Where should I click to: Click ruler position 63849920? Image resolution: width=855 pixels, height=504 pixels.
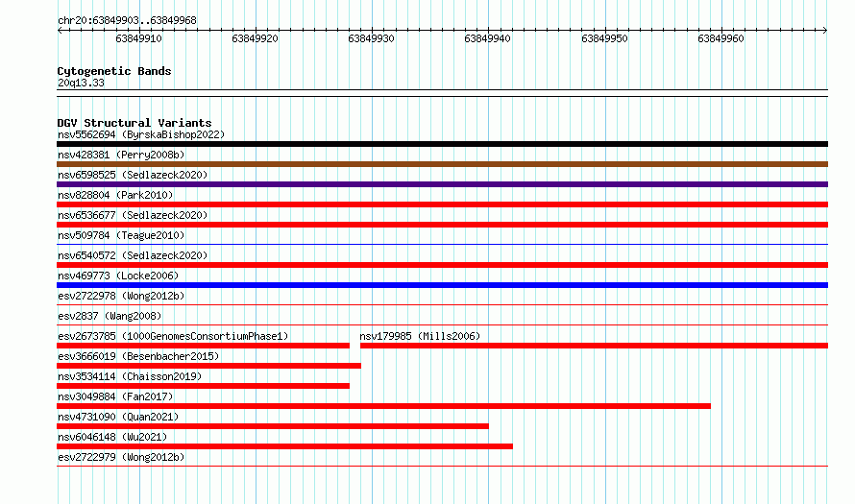coord(255,38)
